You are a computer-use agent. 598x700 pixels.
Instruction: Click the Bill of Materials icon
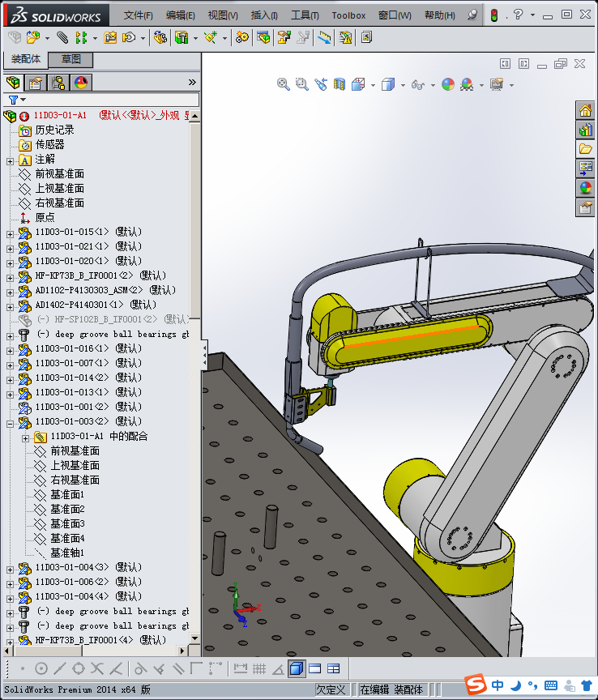click(x=263, y=37)
